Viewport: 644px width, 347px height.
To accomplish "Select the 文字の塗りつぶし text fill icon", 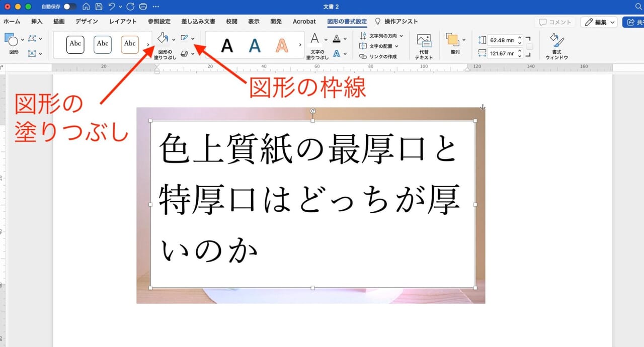I will [315, 37].
